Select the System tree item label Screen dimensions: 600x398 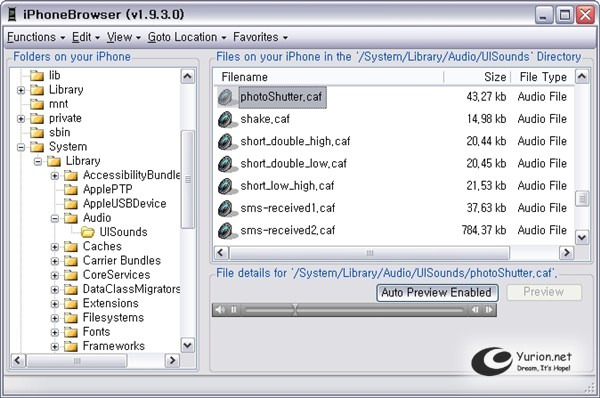point(68,147)
